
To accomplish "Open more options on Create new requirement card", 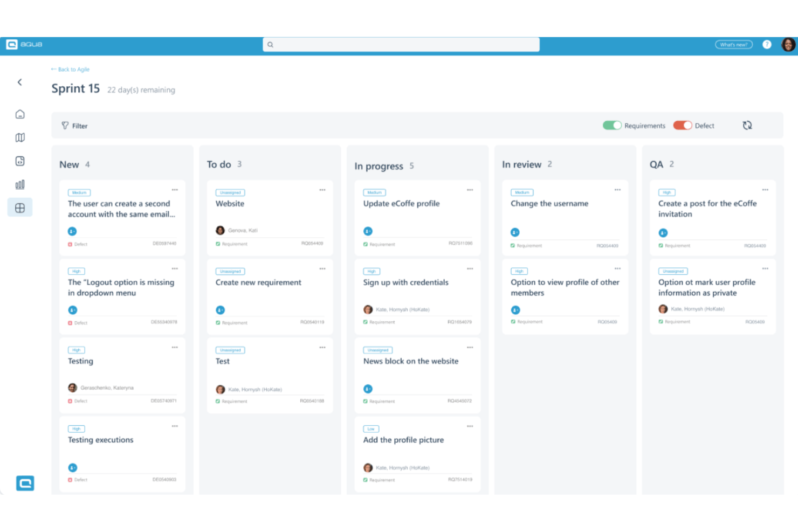I will pyautogui.click(x=322, y=268).
